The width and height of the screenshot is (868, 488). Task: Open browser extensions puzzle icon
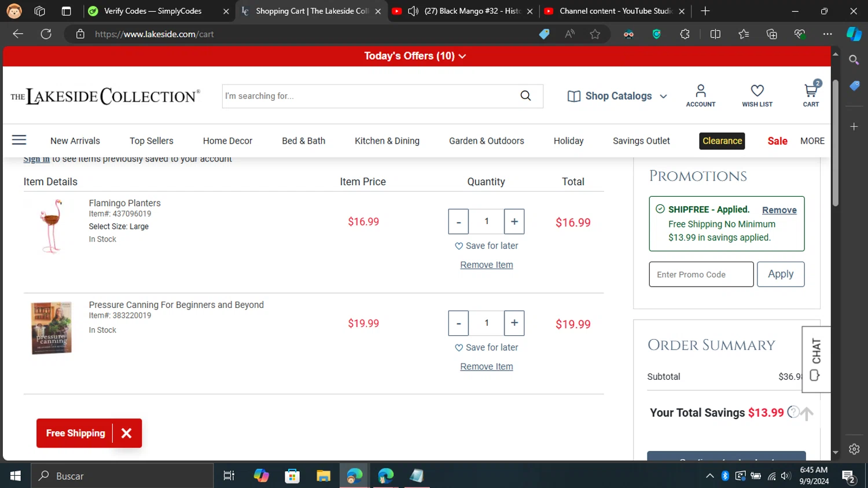click(685, 34)
